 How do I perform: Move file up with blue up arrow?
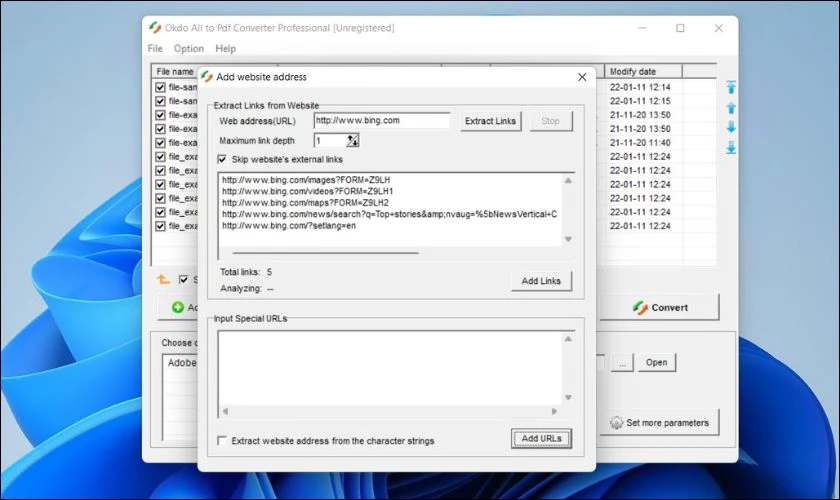[731, 108]
